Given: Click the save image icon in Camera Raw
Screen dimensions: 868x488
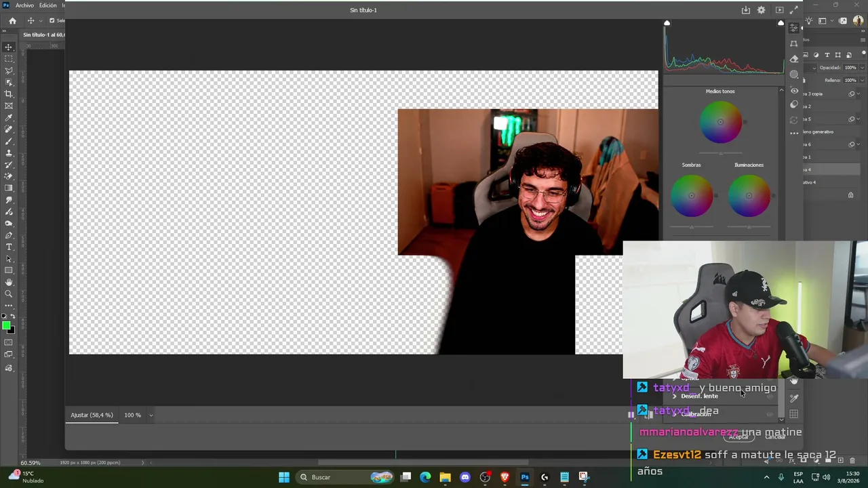Looking at the screenshot, I should tap(746, 10).
